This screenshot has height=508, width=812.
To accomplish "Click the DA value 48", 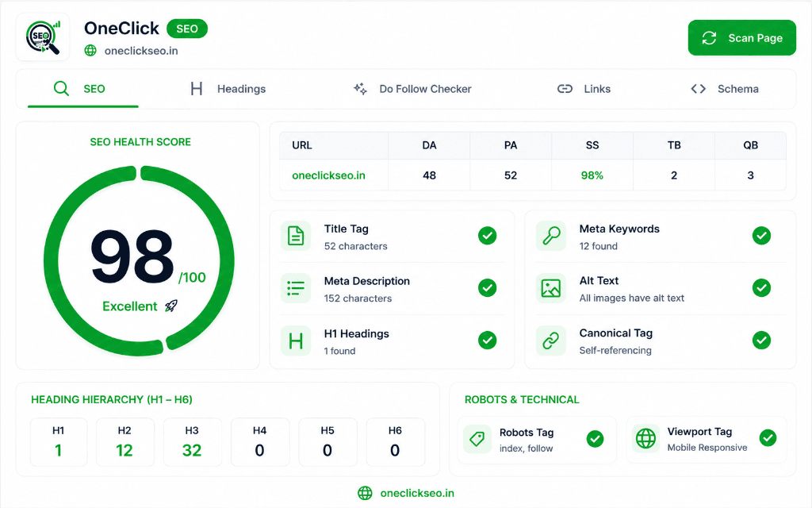I will [x=429, y=175].
